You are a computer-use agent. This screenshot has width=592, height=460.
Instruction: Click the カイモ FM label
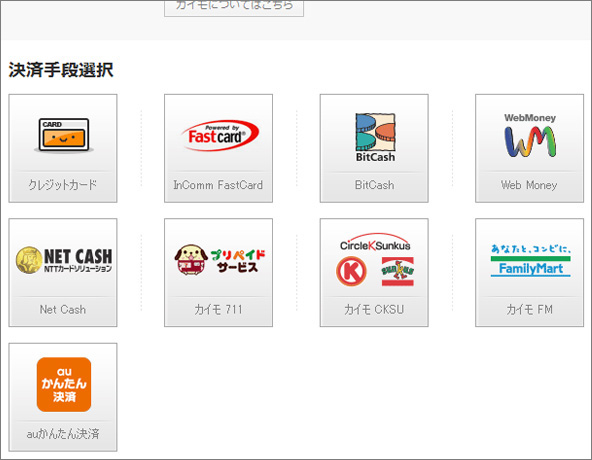click(529, 309)
